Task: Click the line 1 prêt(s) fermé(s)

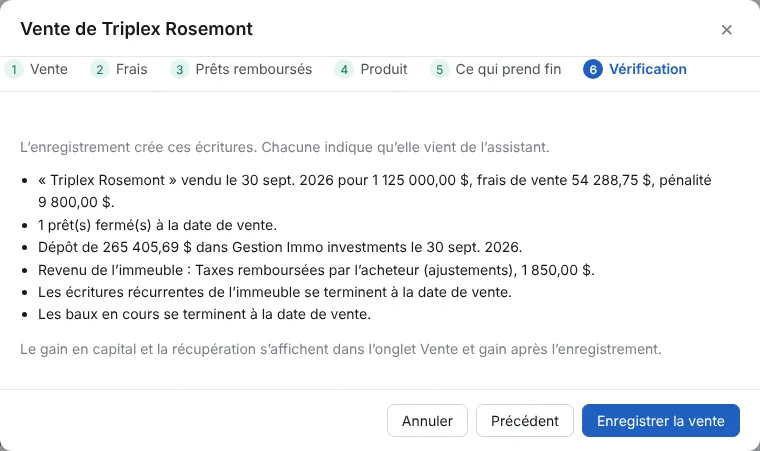Action: click(x=158, y=225)
